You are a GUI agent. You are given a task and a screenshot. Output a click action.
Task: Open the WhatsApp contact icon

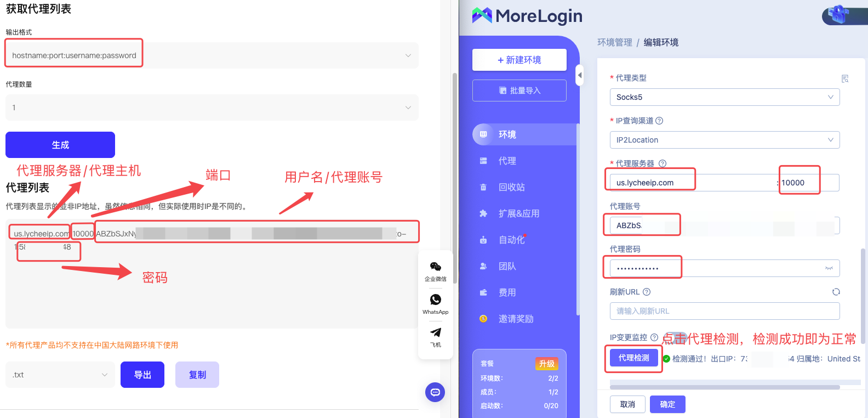[x=436, y=304]
